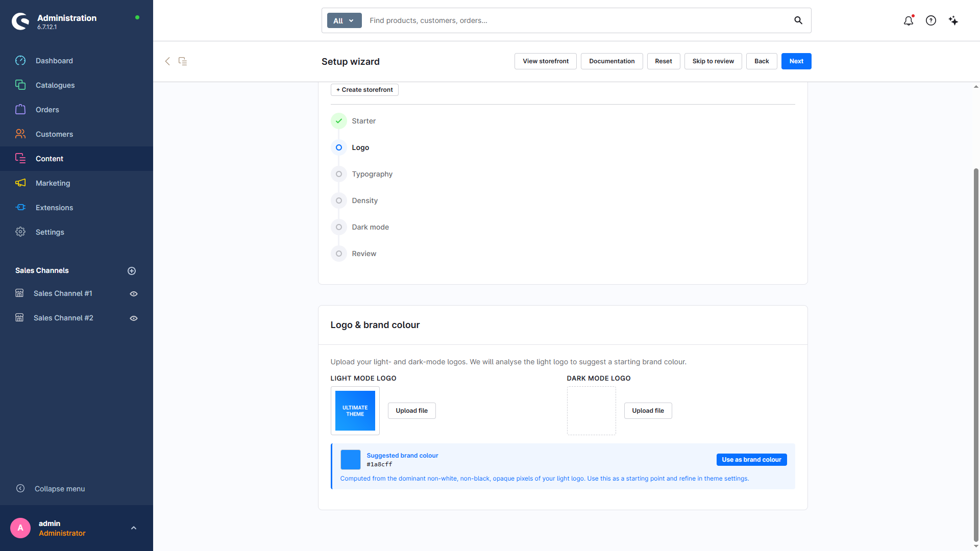Click the Orders bag icon
Screen dimensions: 980x551
coord(20,110)
